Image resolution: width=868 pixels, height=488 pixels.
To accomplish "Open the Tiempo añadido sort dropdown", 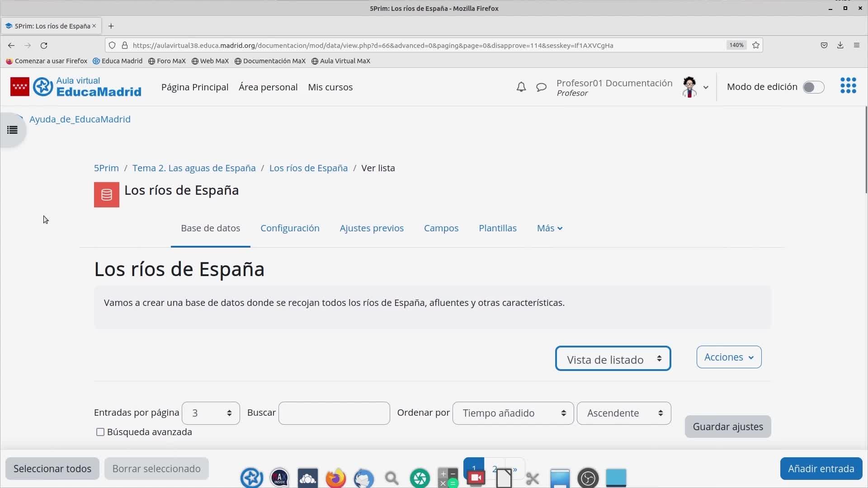I will (513, 413).
